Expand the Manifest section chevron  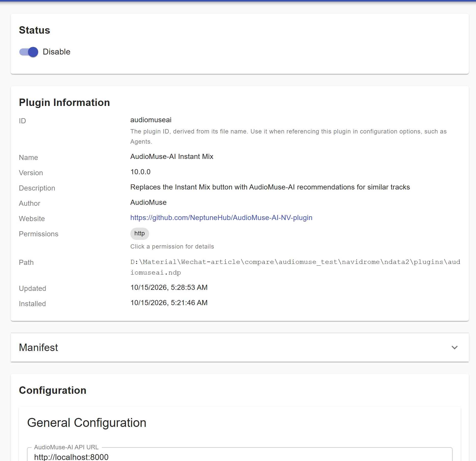click(455, 347)
